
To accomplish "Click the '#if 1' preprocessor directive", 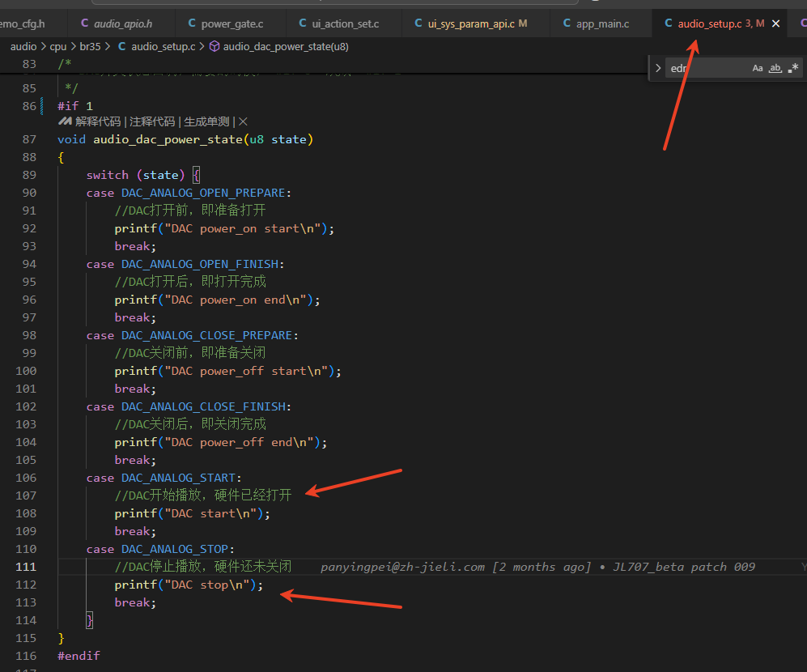I will tap(75, 106).
